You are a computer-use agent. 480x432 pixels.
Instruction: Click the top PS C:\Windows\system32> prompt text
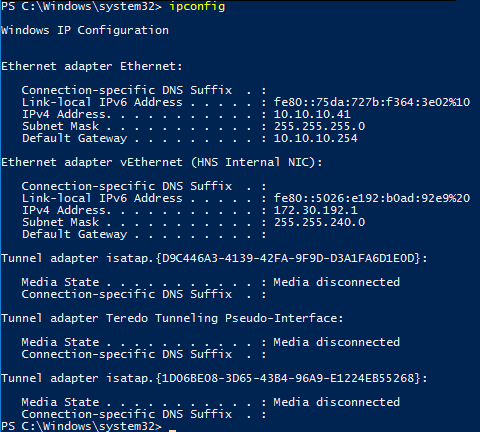click(x=81, y=6)
